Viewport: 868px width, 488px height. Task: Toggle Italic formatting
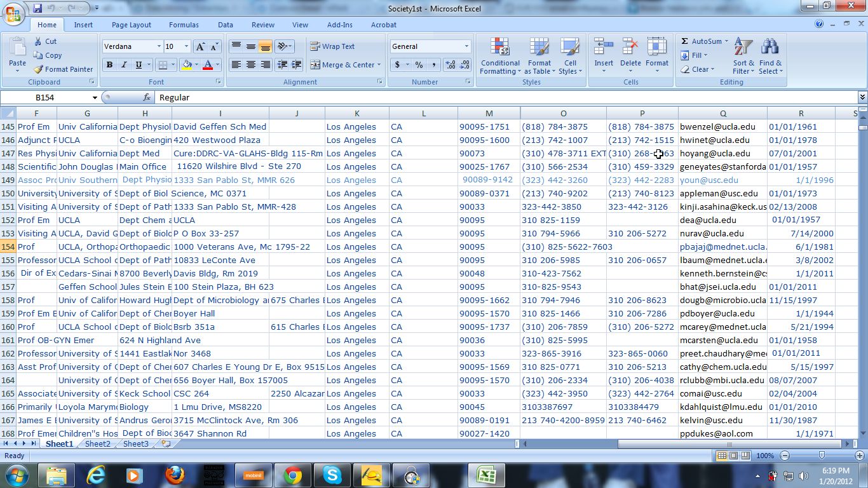[x=123, y=65]
